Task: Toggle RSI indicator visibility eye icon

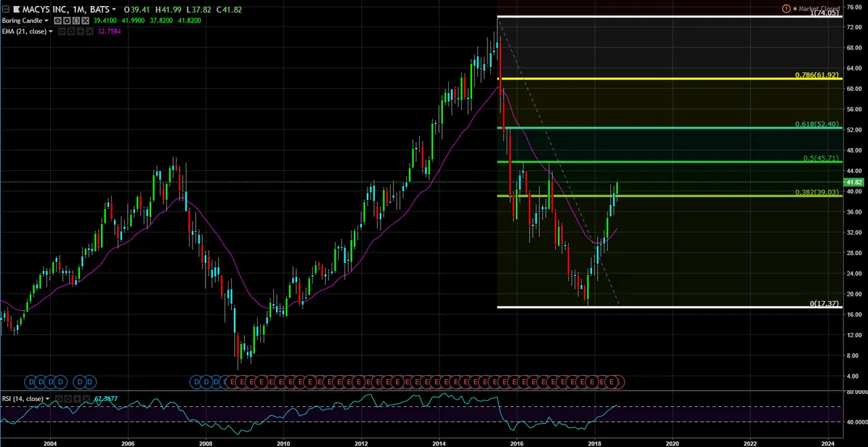Action: tap(58, 399)
